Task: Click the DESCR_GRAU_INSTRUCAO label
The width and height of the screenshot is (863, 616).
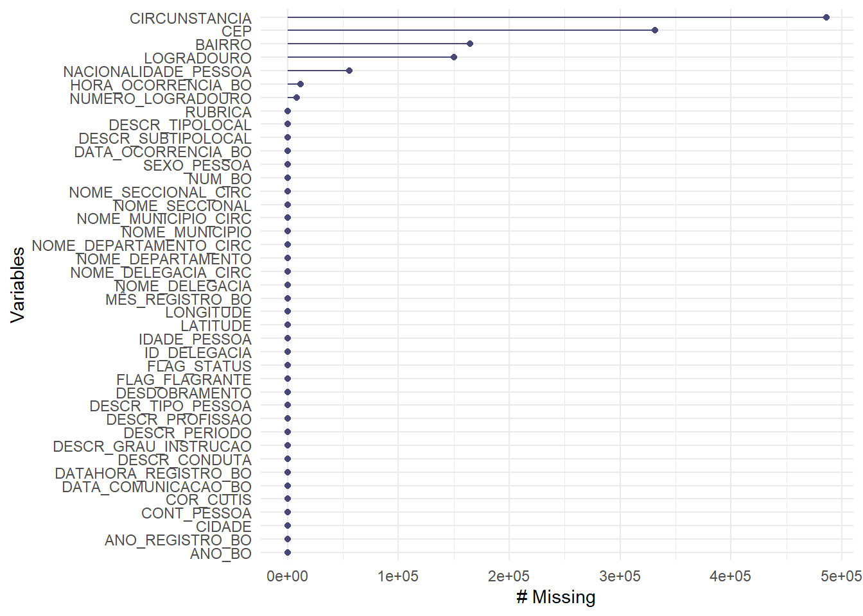Action: click(x=152, y=447)
